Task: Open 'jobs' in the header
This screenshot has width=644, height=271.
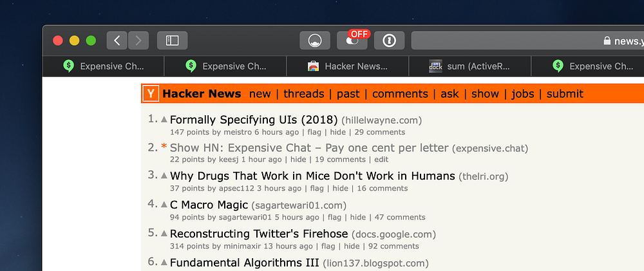Action: point(523,94)
